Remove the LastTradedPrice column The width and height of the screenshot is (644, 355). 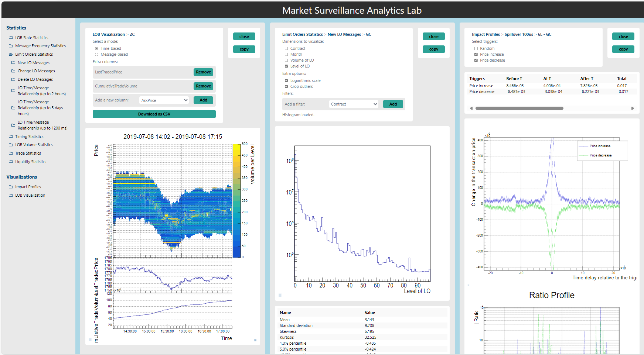tap(203, 72)
